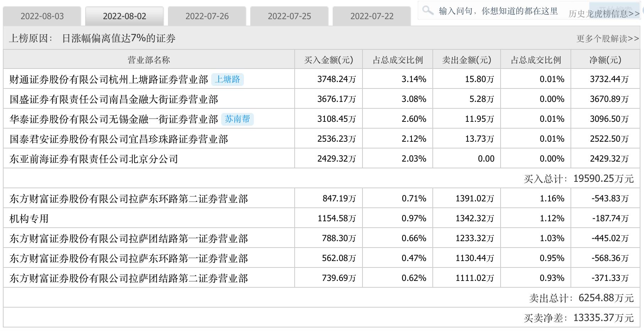Switch to the 2022-07-25 date tab

coord(289,16)
